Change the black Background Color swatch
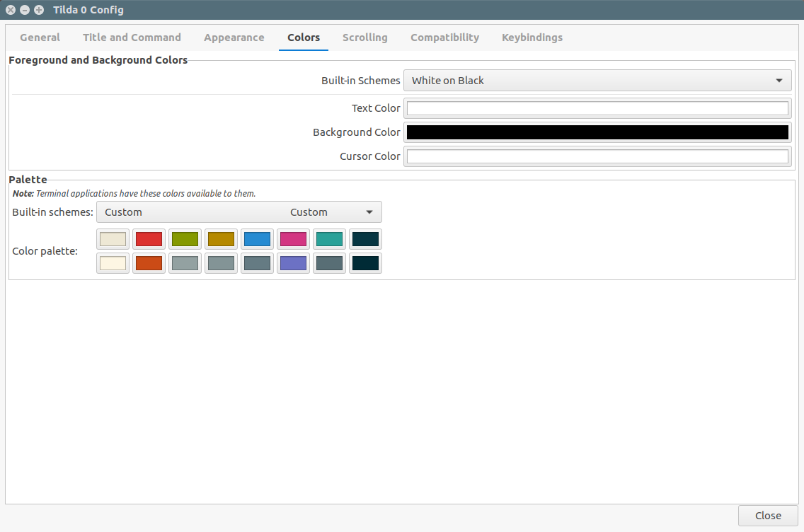 (x=597, y=132)
